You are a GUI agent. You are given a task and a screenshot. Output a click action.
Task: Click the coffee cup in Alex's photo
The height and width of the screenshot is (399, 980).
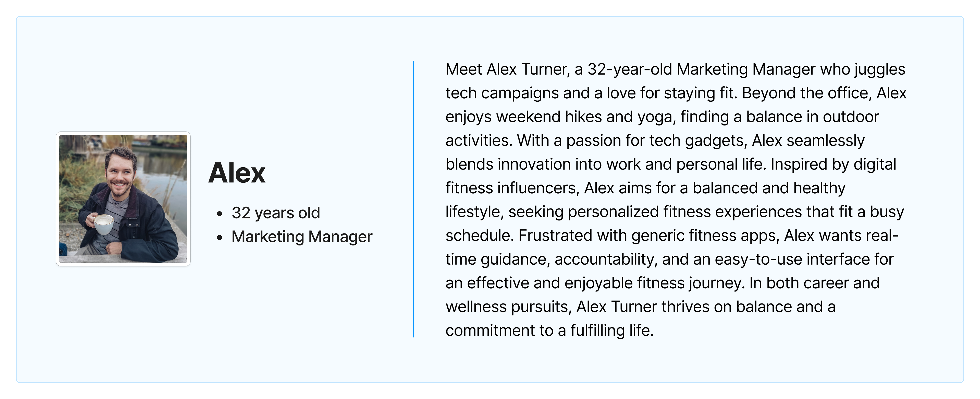tap(104, 224)
